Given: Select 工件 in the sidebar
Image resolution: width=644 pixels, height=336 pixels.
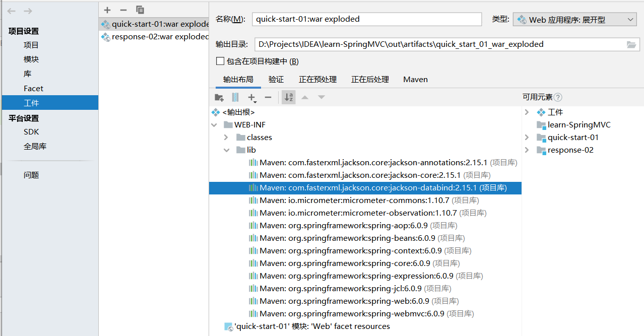Looking at the screenshot, I should (50, 103).
